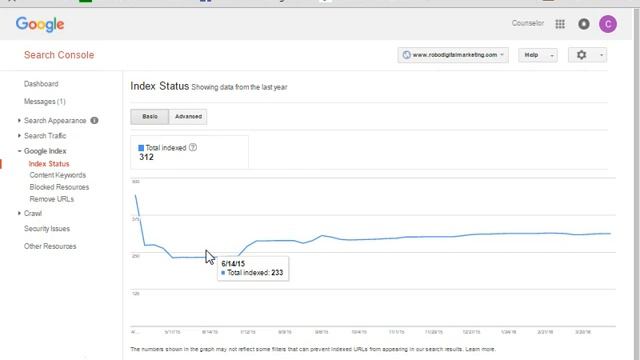
Task: Open Content Keywords
Action: click(x=58, y=175)
